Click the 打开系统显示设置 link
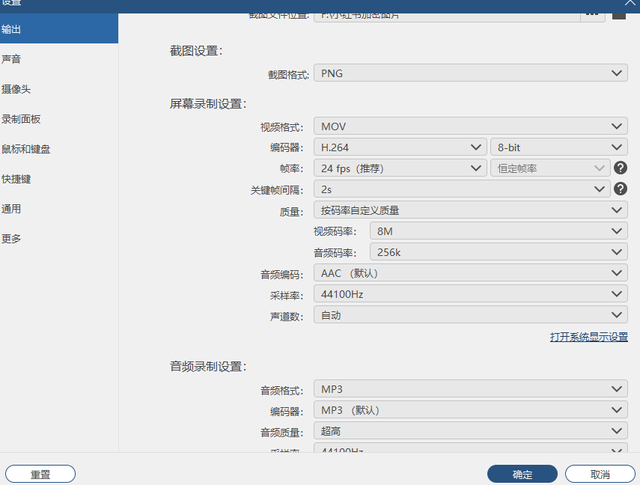Viewport: 640px width, 485px height. click(x=589, y=337)
